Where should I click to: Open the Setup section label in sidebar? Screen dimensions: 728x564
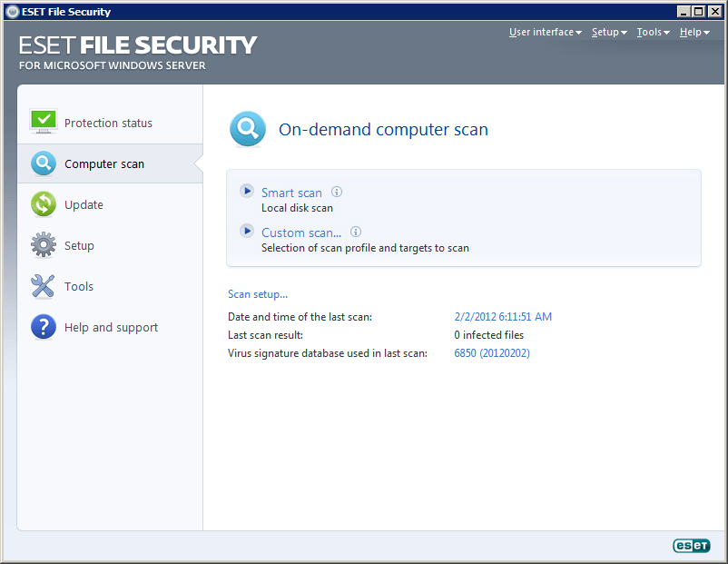tap(79, 246)
